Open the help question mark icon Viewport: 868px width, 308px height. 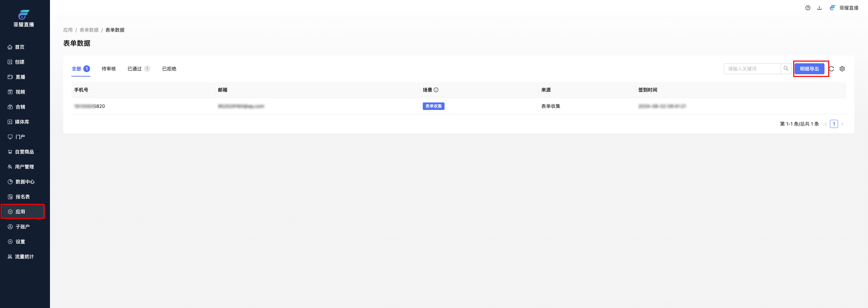808,8
